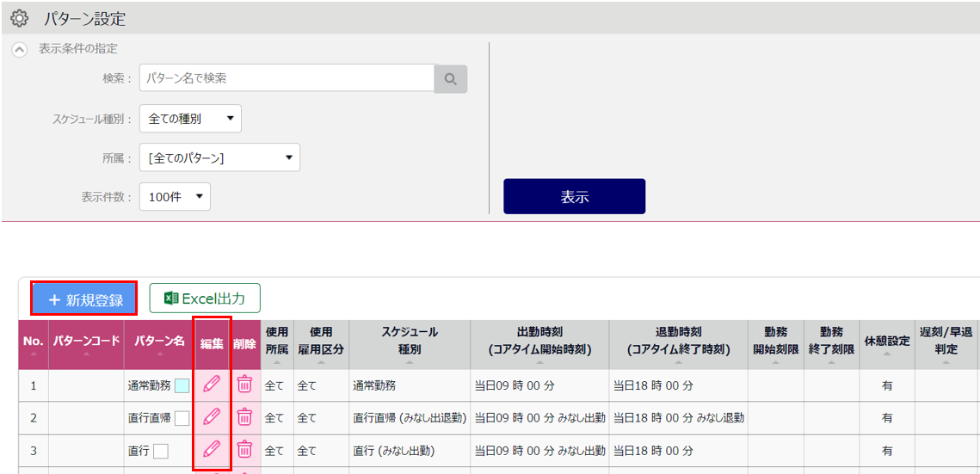
Task: Open the 表示件数 100件 dropdown
Action: click(x=175, y=196)
